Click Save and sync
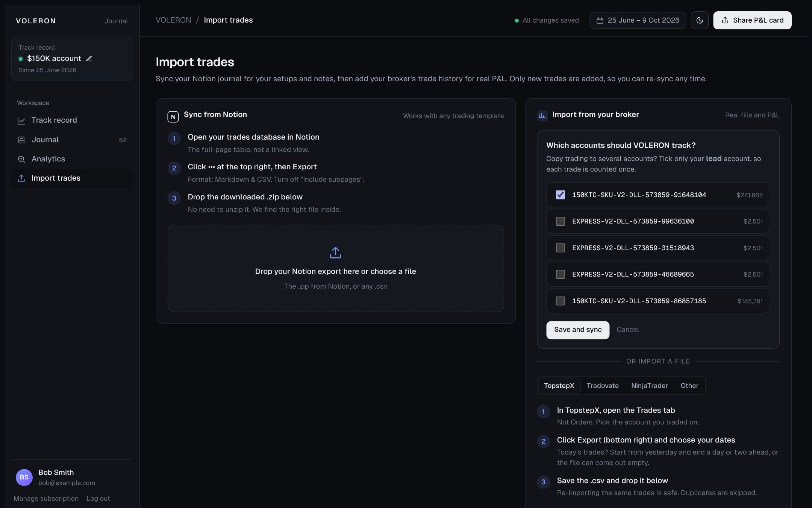Viewport: 812px width, 508px height. coord(578,330)
